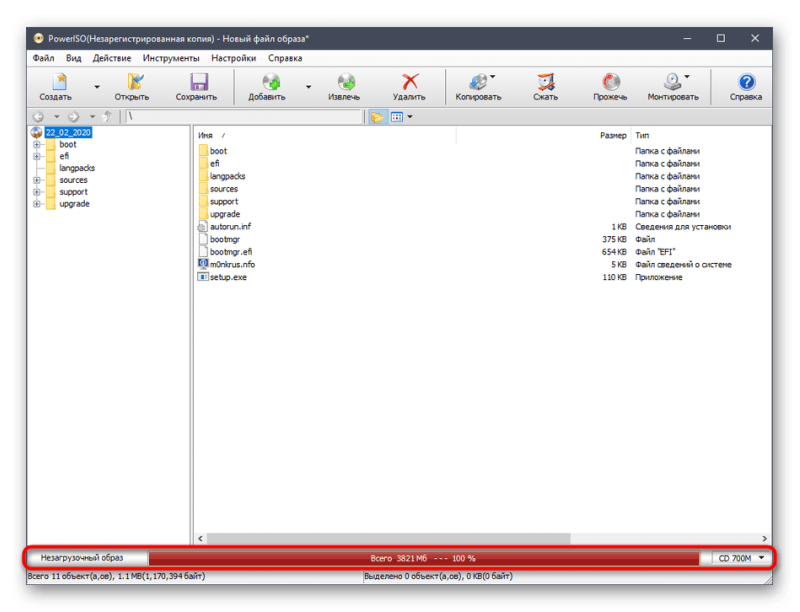Click the Mount dropdown arrow next to Монтировать
The height and width of the screenshot is (612, 800).
pos(687,76)
